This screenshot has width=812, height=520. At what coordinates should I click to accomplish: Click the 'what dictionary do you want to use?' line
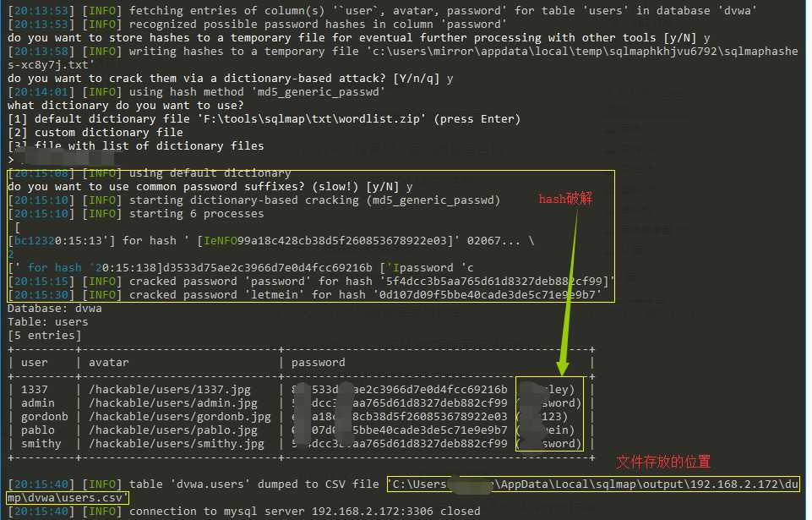pyautogui.click(x=125, y=106)
